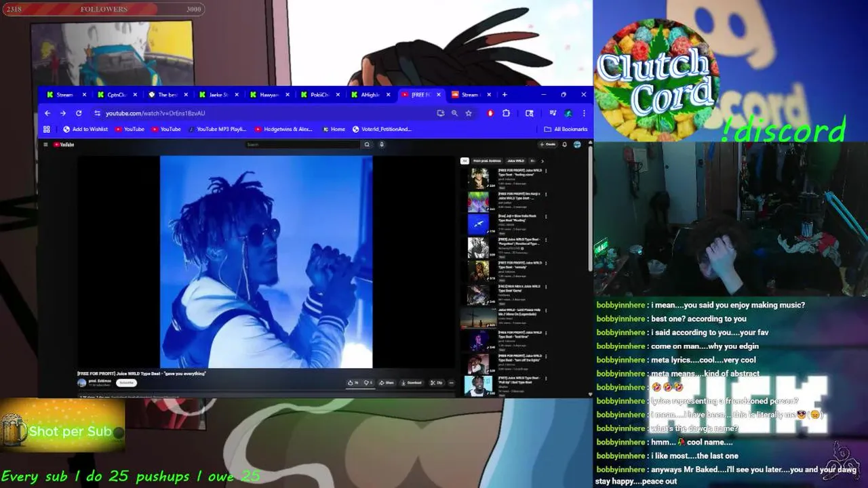The height and width of the screenshot is (488, 868).
Task: Open the YouTube notifications bell
Action: 564,144
